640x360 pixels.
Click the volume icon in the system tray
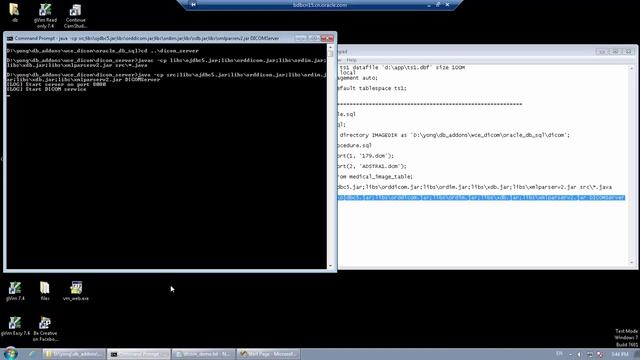579,354
